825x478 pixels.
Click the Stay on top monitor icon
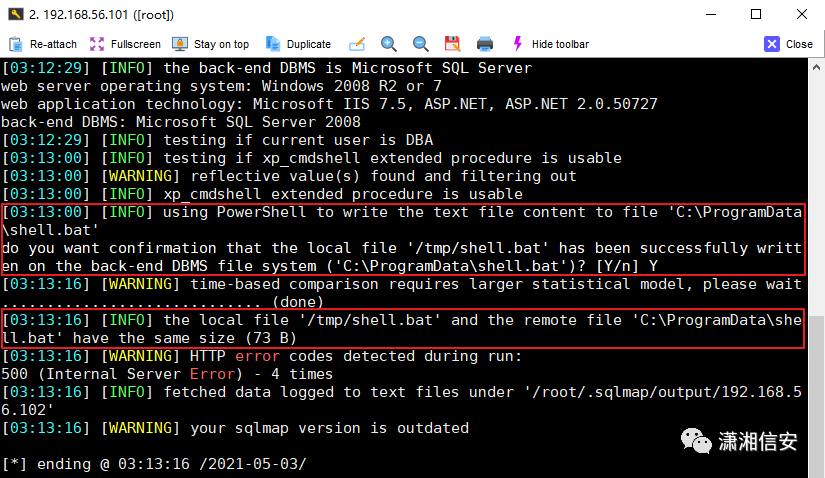pos(180,44)
